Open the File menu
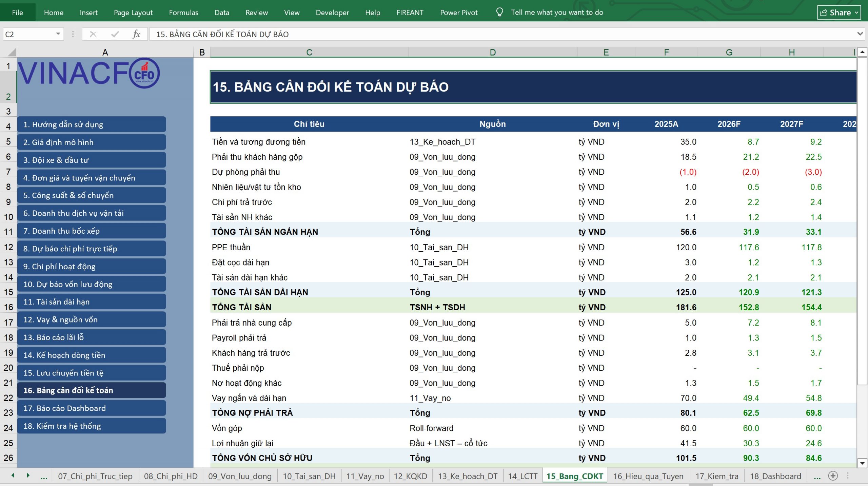The height and width of the screenshot is (486, 868). click(x=18, y=13)
